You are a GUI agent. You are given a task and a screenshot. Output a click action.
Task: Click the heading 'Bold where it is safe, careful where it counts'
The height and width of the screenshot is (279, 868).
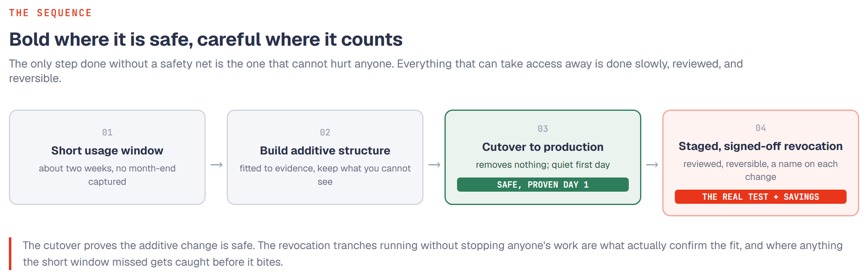206,40
